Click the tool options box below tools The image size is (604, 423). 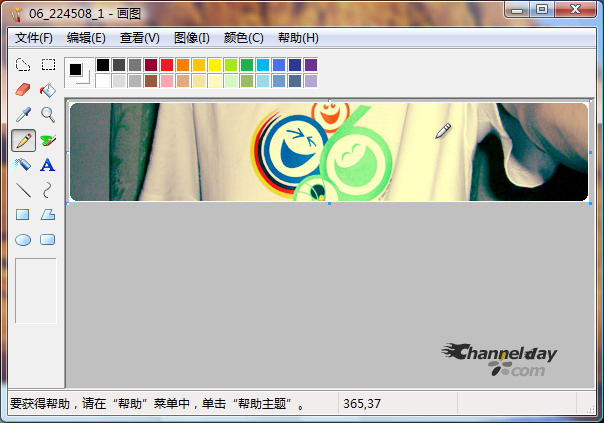(36, 291)
